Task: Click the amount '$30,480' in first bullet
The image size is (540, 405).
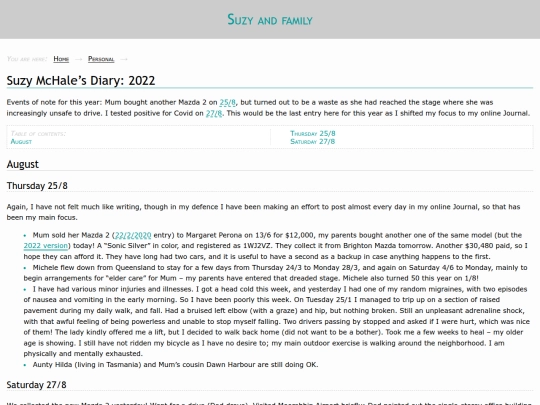Action: point(479,246)
